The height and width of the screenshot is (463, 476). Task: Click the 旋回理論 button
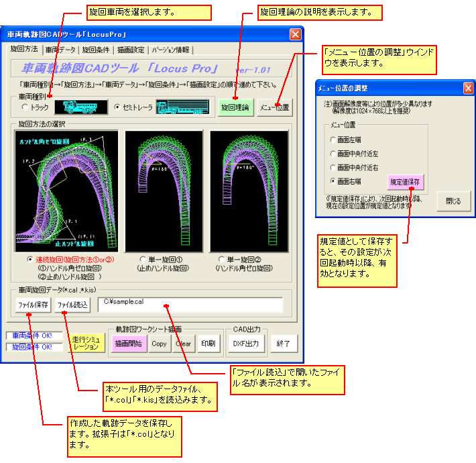[235, 107]
